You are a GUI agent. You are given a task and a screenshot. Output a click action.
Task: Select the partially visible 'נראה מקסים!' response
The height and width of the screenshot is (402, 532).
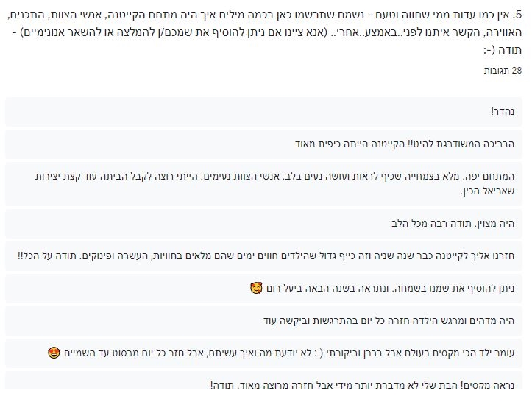point(263,380)
